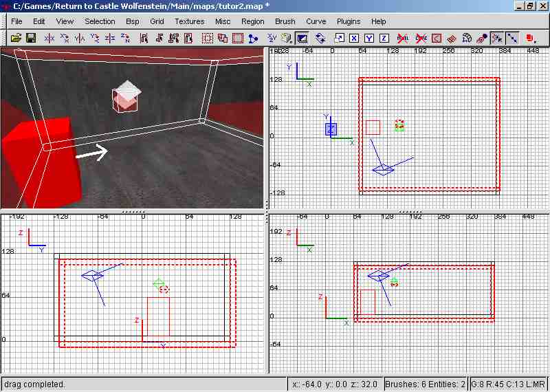Activate the Clipper tool
The width and height of the screenshot is (550, 392).
pos(254,38)
